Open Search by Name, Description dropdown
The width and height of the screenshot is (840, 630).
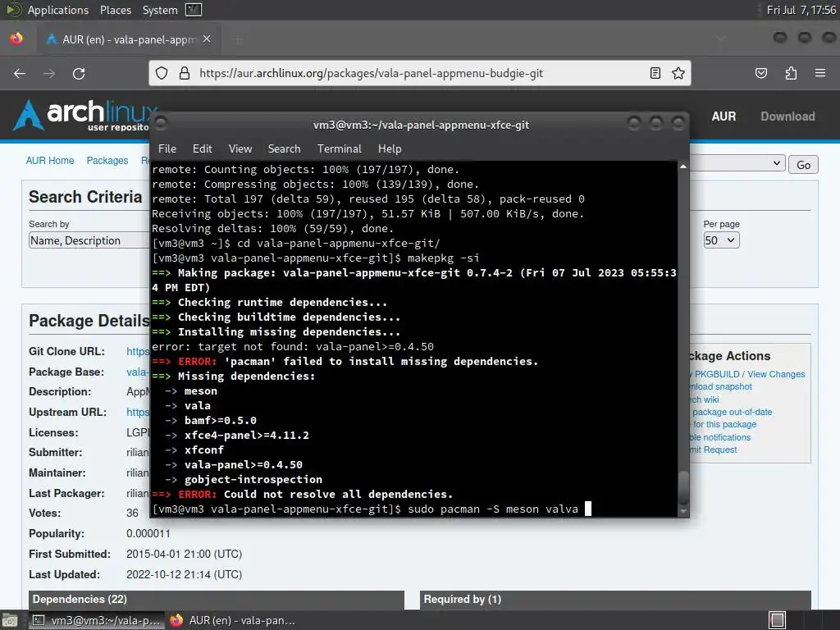[89, 240]
